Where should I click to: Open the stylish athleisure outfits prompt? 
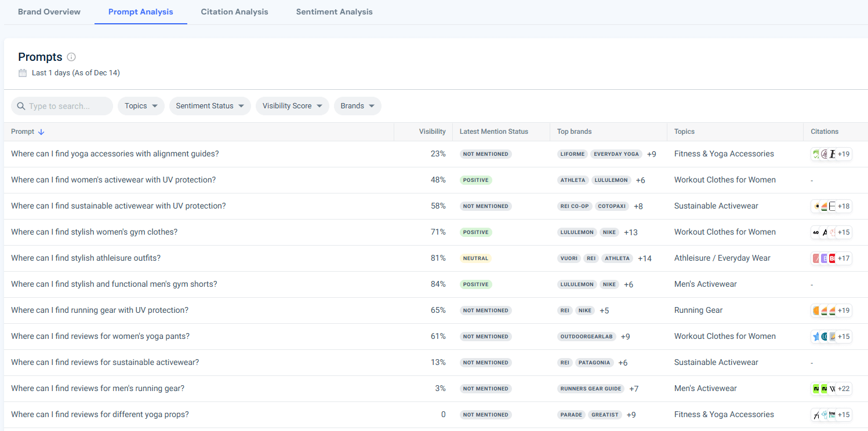point(86,258)
